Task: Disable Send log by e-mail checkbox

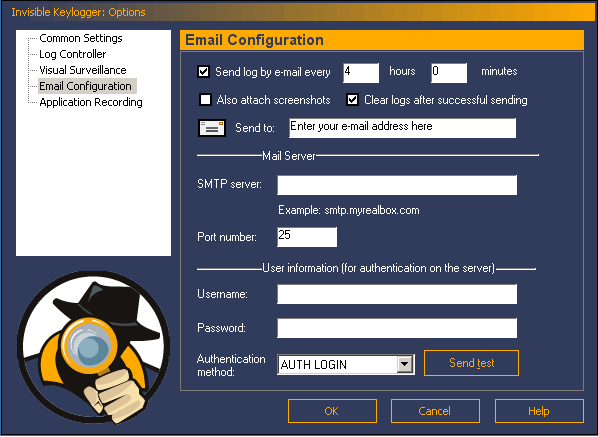Action: 204,71
